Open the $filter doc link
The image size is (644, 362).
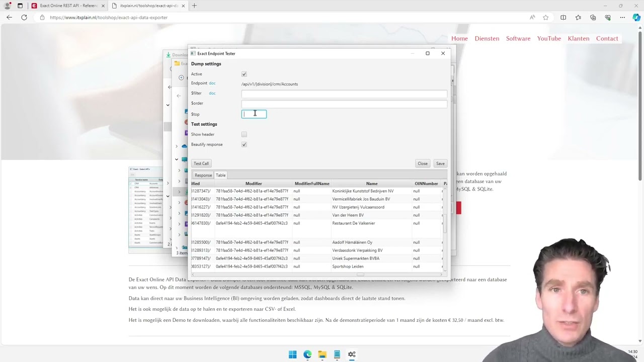click(x=212, y=93)
